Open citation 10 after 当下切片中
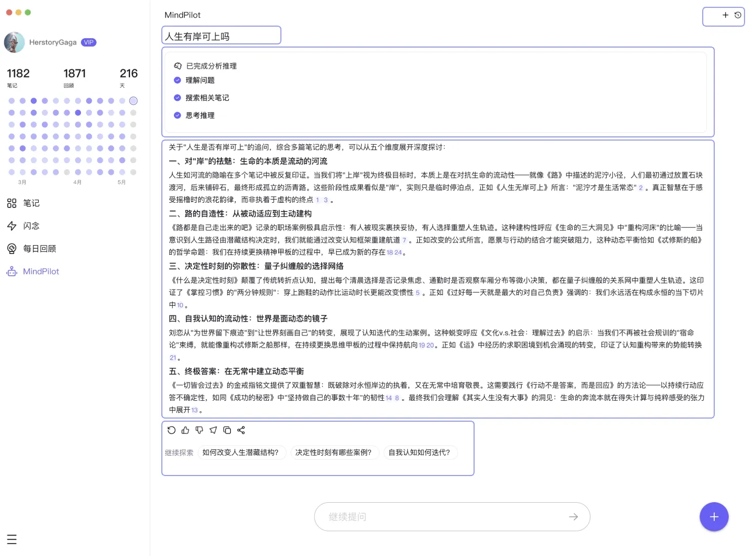 [x=180, y=305]
